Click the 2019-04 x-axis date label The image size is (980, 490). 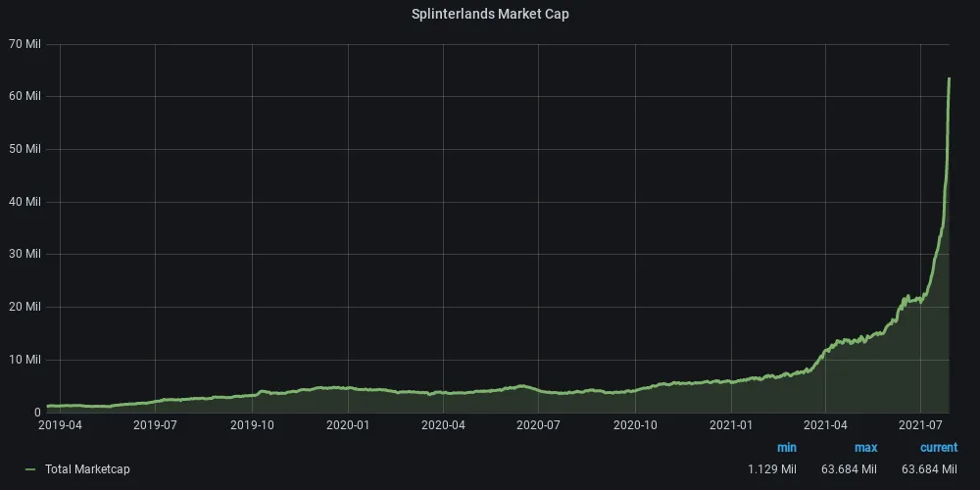[x=60, y=425]
